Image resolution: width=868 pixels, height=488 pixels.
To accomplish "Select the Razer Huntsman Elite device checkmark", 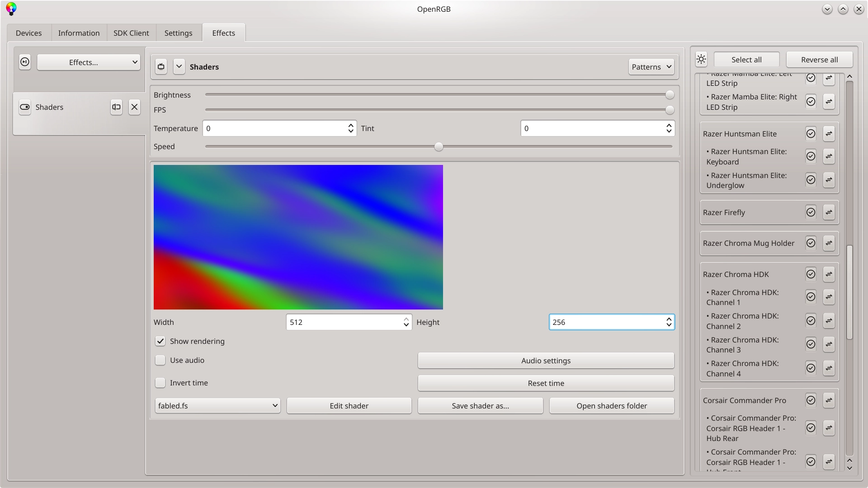I will pos(811,134).
